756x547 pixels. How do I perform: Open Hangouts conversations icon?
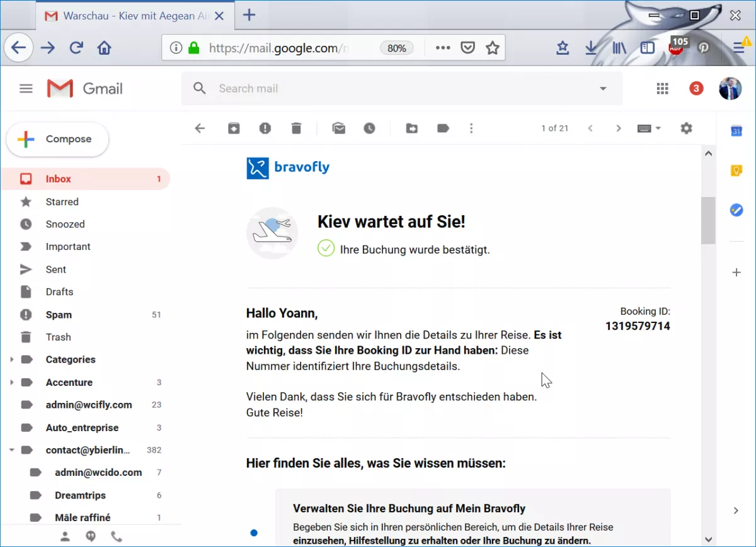pos(91,536)
